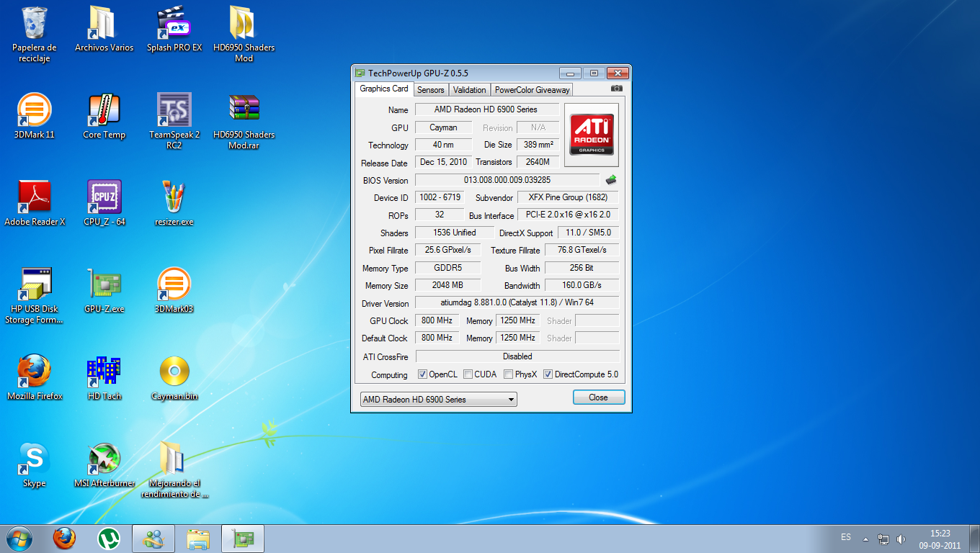
Task: Select the HD6950 Shaders Mod folder icon
Action: pyautogui.click(x=244, y=34)
